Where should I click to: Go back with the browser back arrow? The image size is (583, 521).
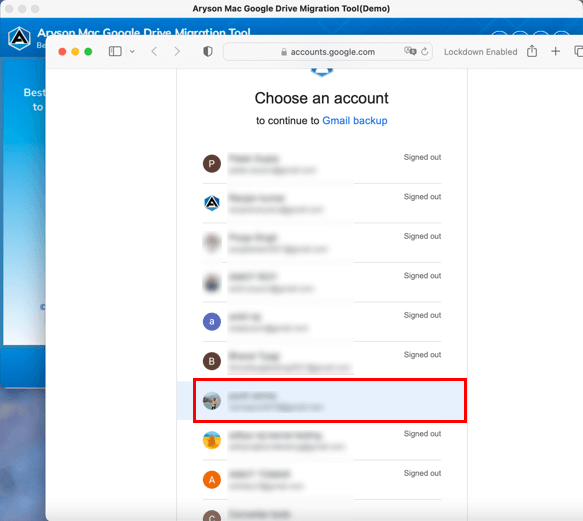154,51
